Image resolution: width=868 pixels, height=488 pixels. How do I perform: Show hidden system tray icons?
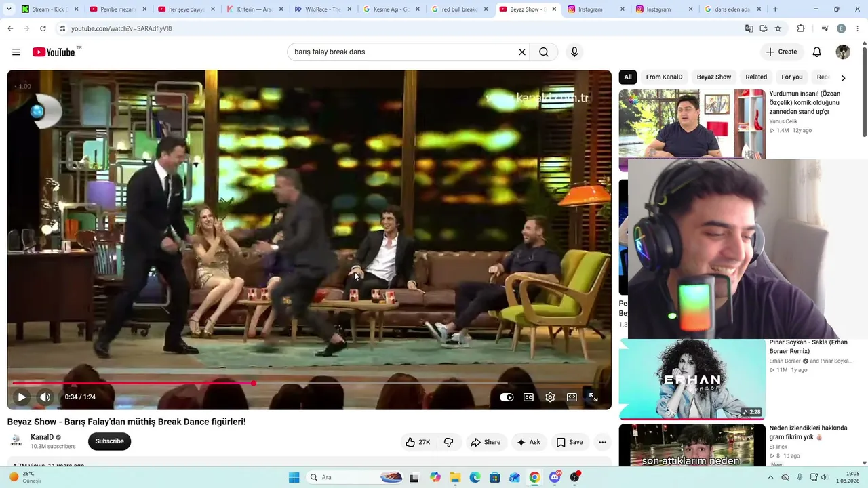click(770, 477)
